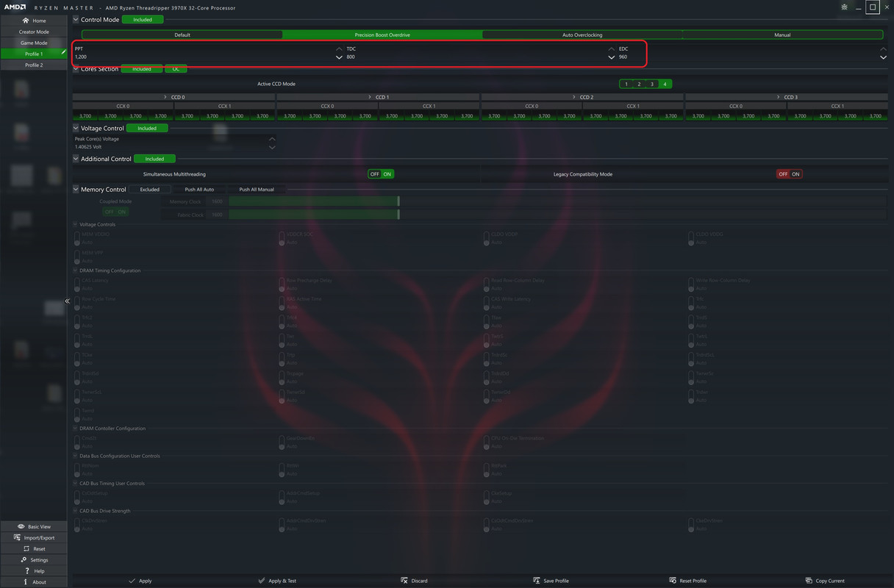
Task: Increase Peak Core(s) Voltage with up arrow
Action: coord(272,138)
